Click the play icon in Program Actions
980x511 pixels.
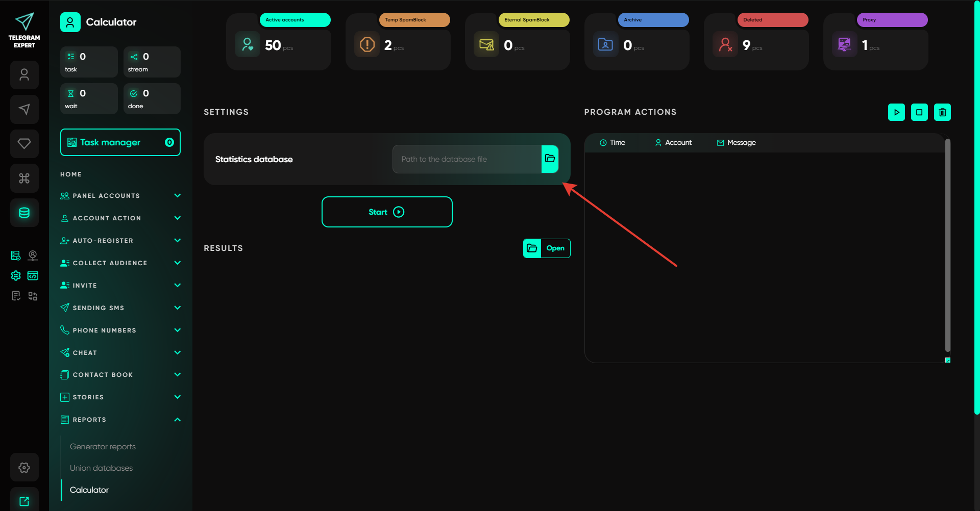896,112
